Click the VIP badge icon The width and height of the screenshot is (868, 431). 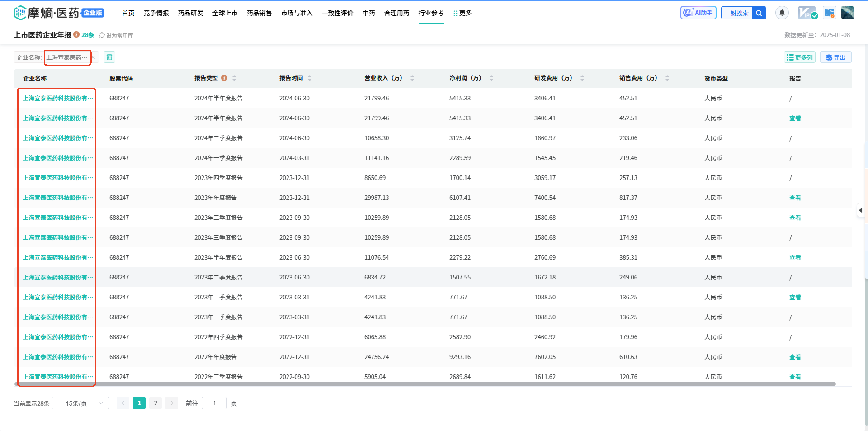[x=807, y=13]
